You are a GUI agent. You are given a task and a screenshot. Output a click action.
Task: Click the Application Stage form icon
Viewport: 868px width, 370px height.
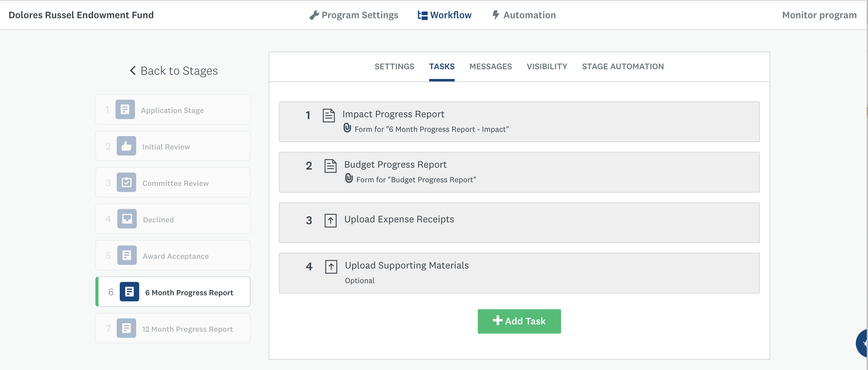click(125, 109)
